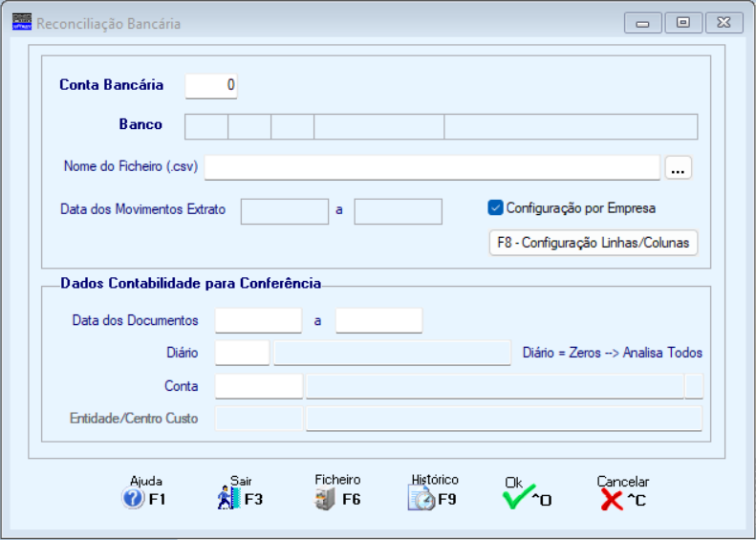Open the Histórico F9 icon
This screenshot has width=756, height=540.
(x=421, y=498)
